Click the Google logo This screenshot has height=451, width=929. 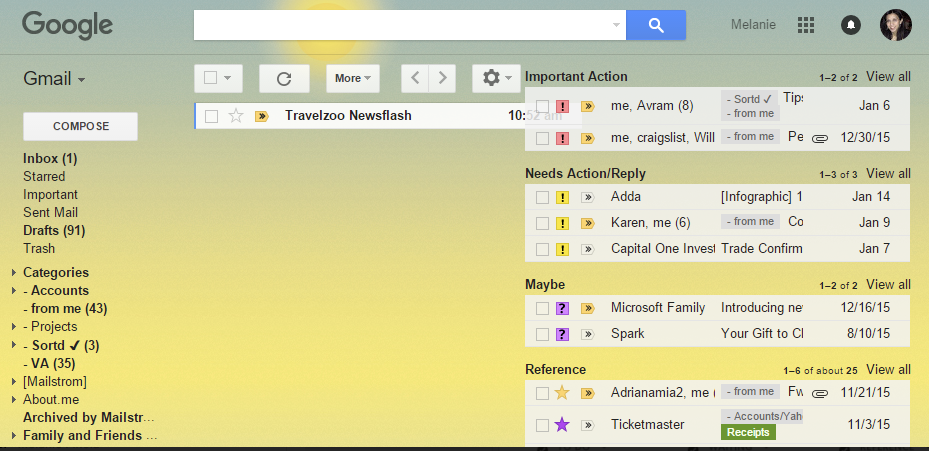[x=68, y=26]
